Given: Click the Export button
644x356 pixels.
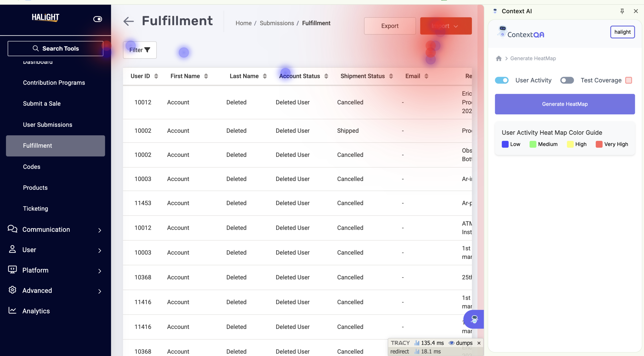Looking at the screenshot, I should [x=390, y=26].
